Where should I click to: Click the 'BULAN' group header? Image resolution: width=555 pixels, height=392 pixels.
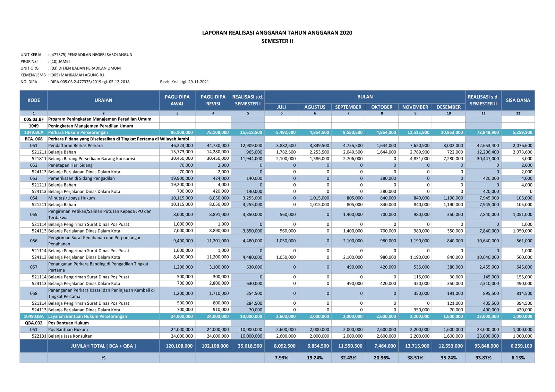coord(365,97)
